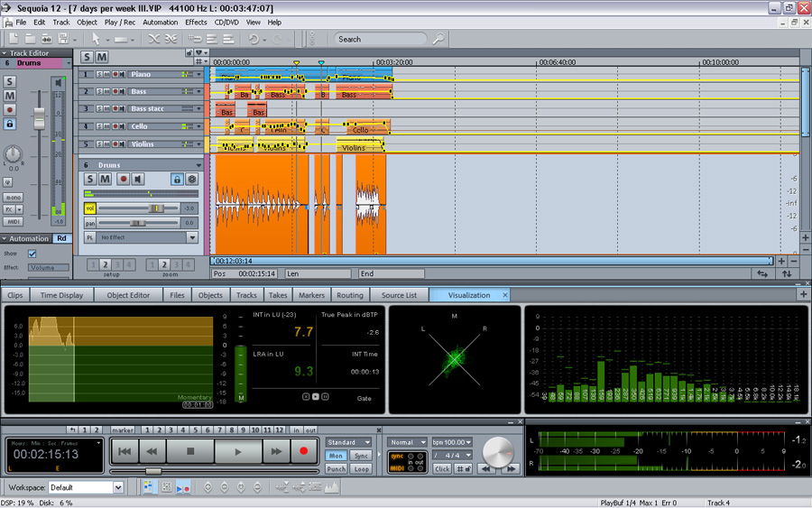Expand the No Effect plugin dropdown
This screenshot has width=812, height=508.
(191, 237)
